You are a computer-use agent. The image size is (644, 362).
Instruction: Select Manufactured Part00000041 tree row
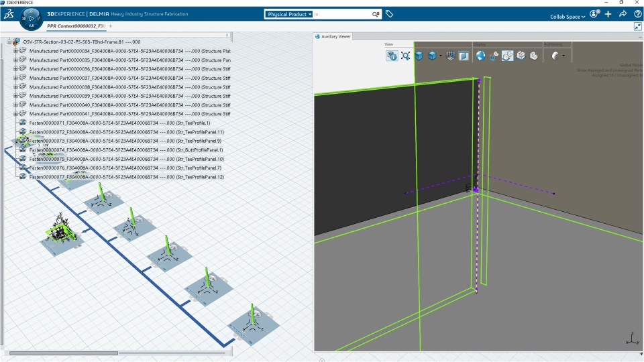129,114
